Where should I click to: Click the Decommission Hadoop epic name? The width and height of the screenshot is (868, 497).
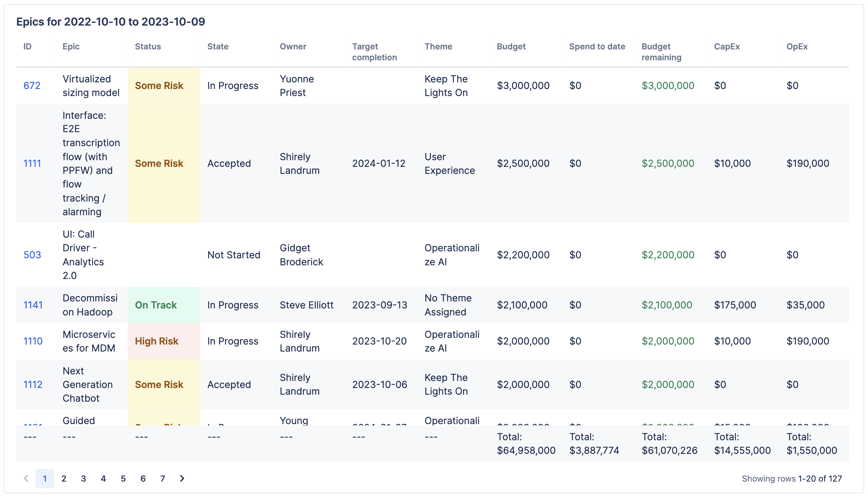pos(90,305)
